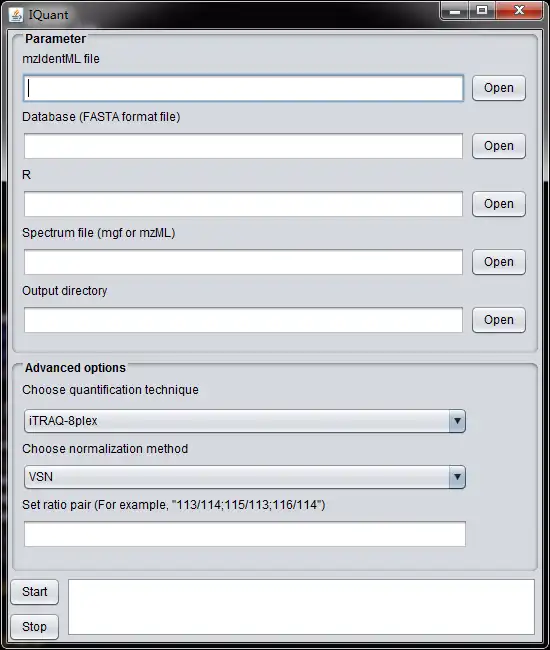
Task: Open browser for Spectrum file
Action: pos(499,262)
